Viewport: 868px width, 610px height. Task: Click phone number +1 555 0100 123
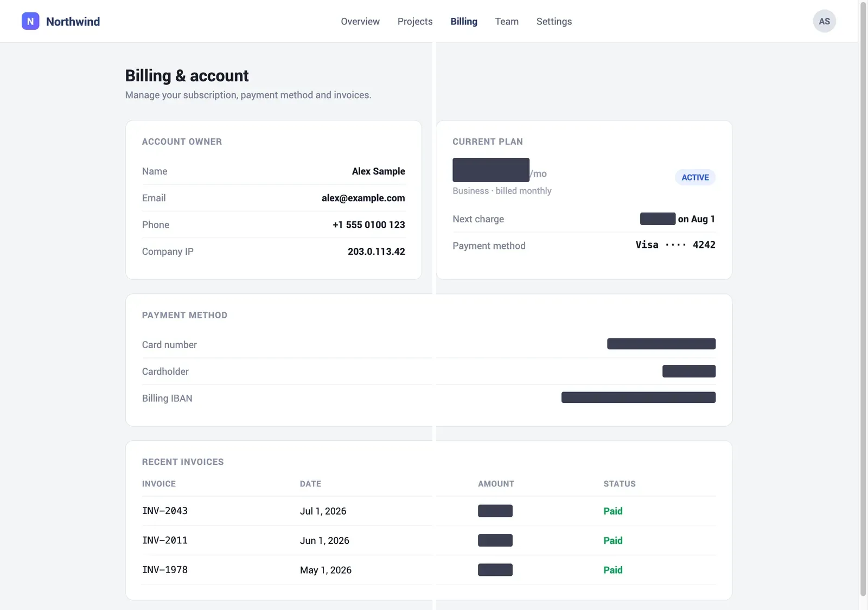[368, 224]
